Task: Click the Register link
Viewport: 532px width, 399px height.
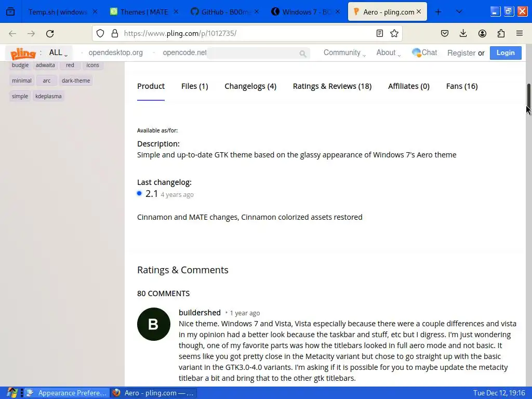Action: coord(461,53)
